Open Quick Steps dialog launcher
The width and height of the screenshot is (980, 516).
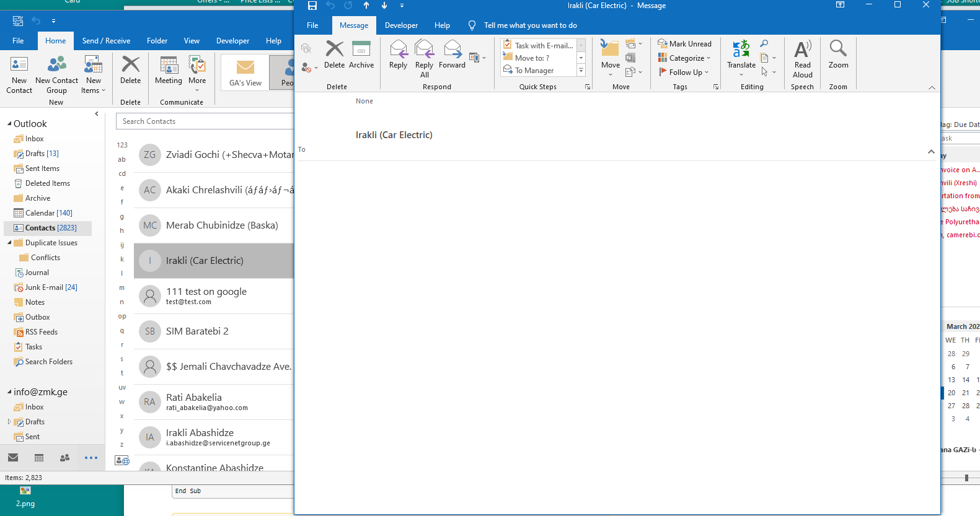tap(588, 87)
